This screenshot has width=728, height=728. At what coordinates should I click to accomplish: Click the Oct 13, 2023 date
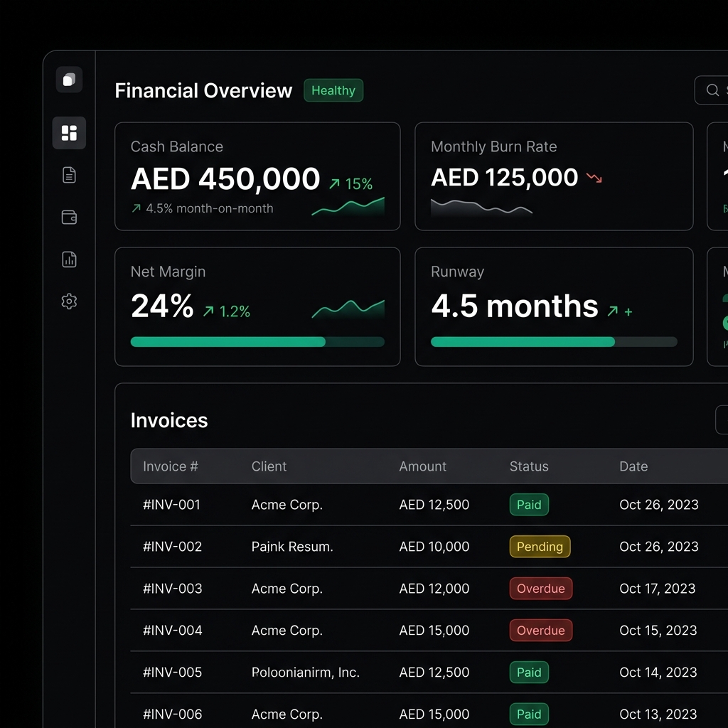coord(658,714)
